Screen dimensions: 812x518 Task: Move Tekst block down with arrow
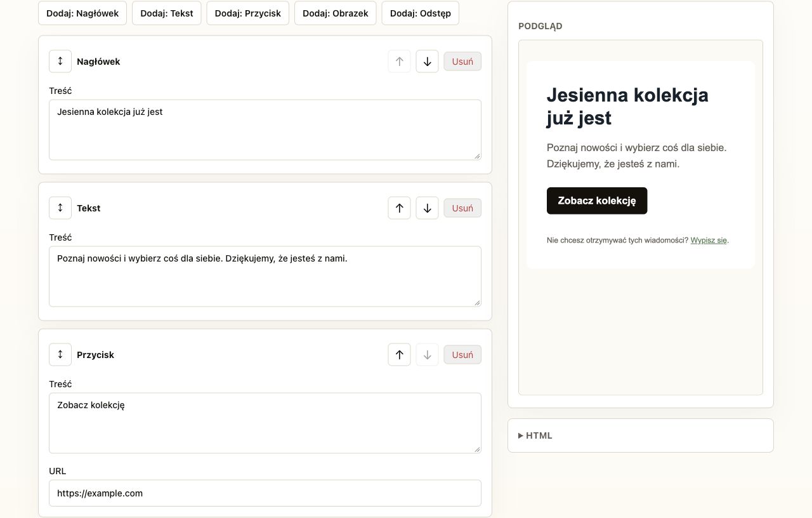pos(427,208)
